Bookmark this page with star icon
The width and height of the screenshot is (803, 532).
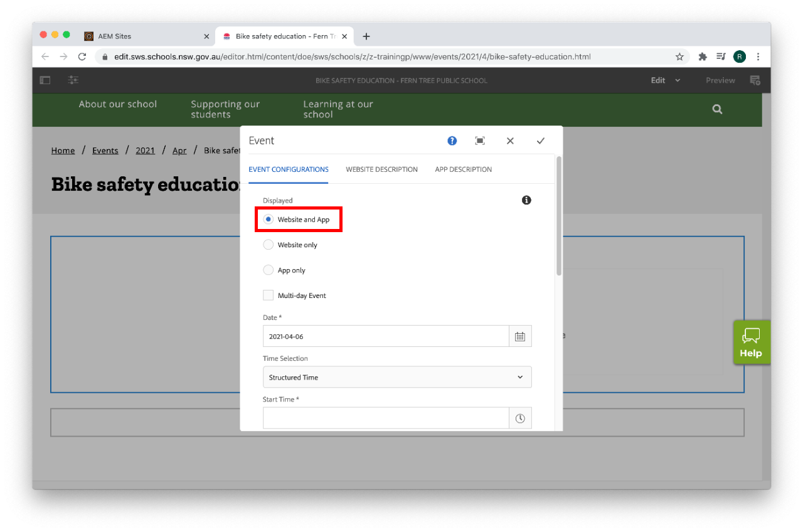tap(679, 56)
